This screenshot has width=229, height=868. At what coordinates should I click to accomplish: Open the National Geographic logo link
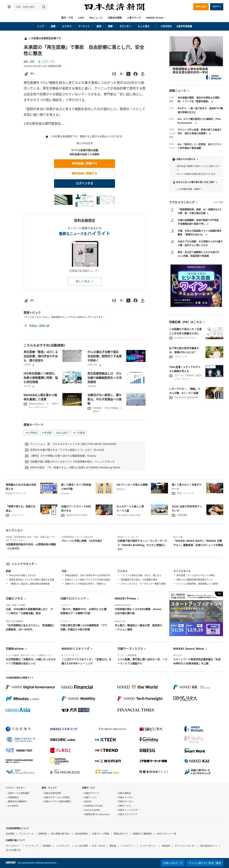[59, 761]
